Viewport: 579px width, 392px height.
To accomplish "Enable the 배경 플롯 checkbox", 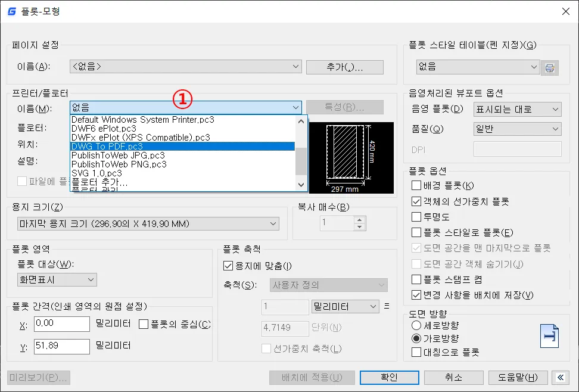I will (416, 185).
